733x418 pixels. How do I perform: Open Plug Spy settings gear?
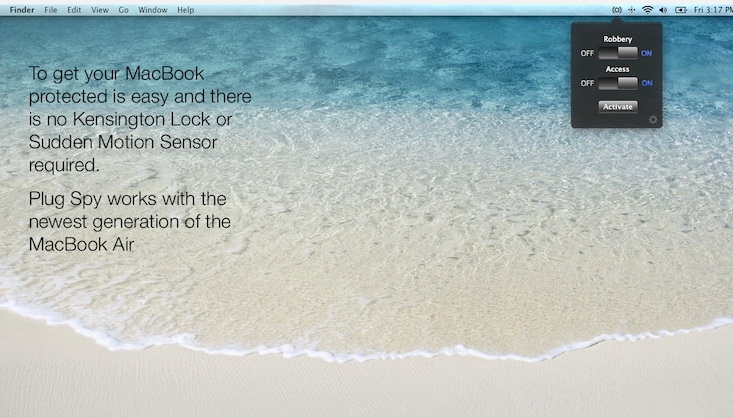point(653,120)
